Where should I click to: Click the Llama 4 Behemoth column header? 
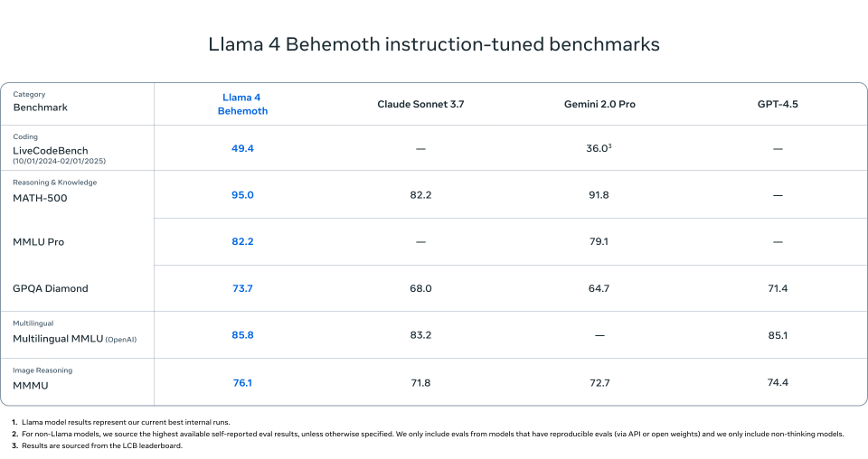click(x=242, y=104)
